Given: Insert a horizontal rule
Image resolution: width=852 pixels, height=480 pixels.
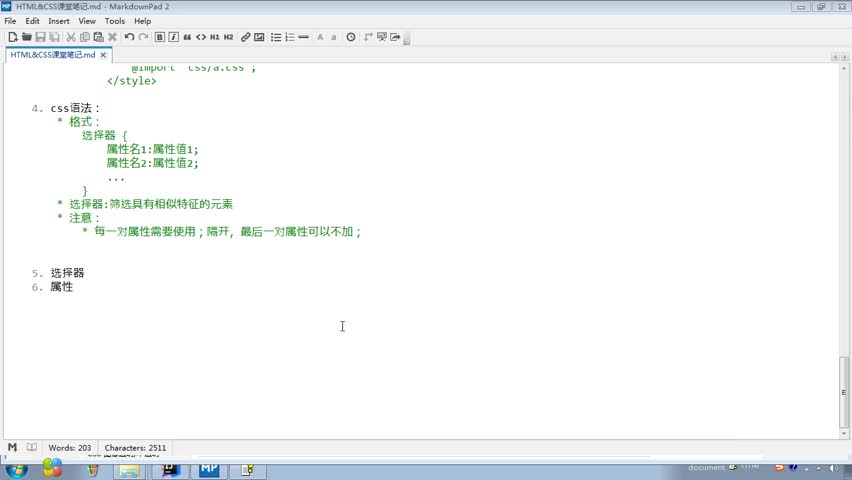Looking at the screenshot, I should point(304,37).
